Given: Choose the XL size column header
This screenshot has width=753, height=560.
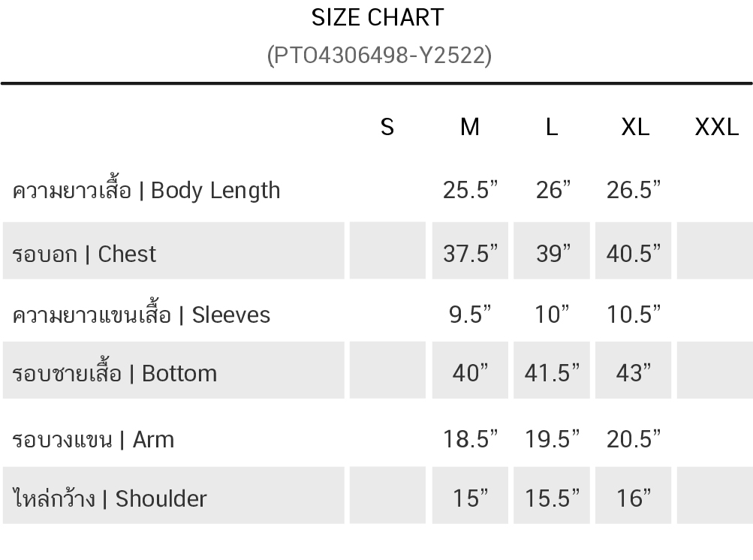Looking at the screenshot, I should [635, 127].
